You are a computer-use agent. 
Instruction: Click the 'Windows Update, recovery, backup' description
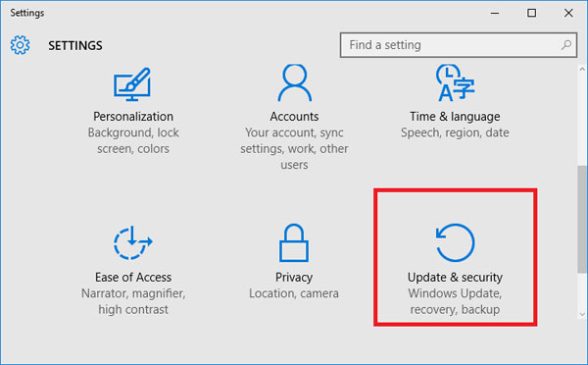pos(455,301)
